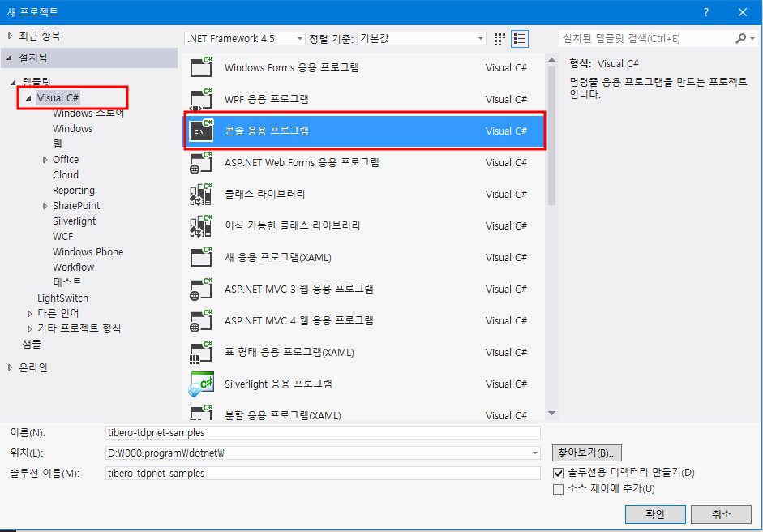This screenshot has width=763, height=532.
Task: Click the 솔루션 이름 field
Action: click(323, 473)
